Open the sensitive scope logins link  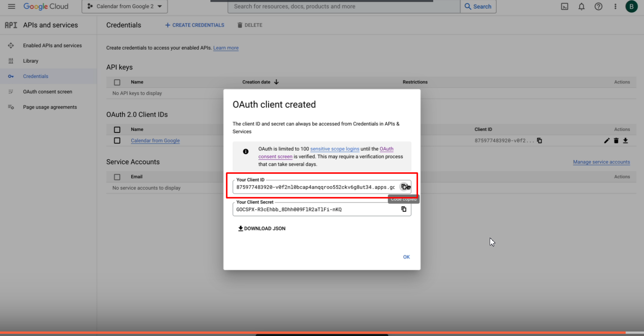point(335,149)
